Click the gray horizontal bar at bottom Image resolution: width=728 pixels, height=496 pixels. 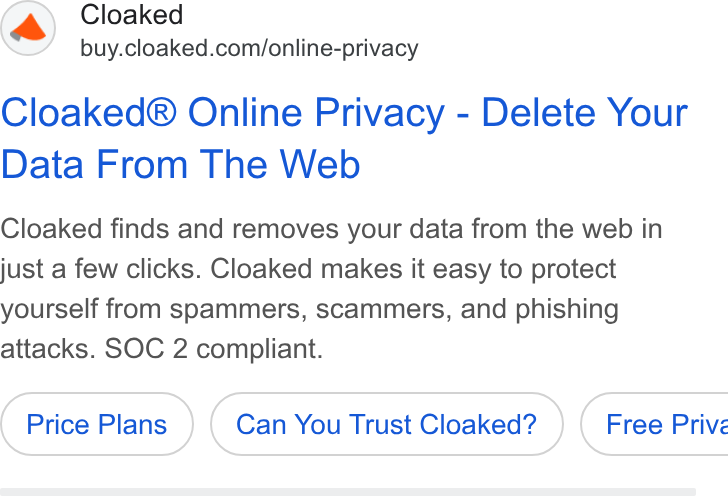click(x=348, y=492)
